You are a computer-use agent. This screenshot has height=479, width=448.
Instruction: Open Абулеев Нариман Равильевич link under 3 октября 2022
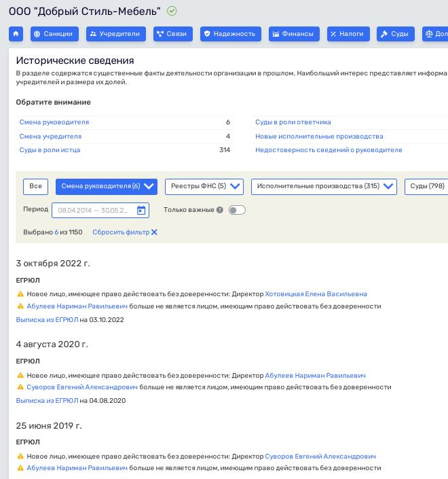pyautogui.click(x=77, y=306)
